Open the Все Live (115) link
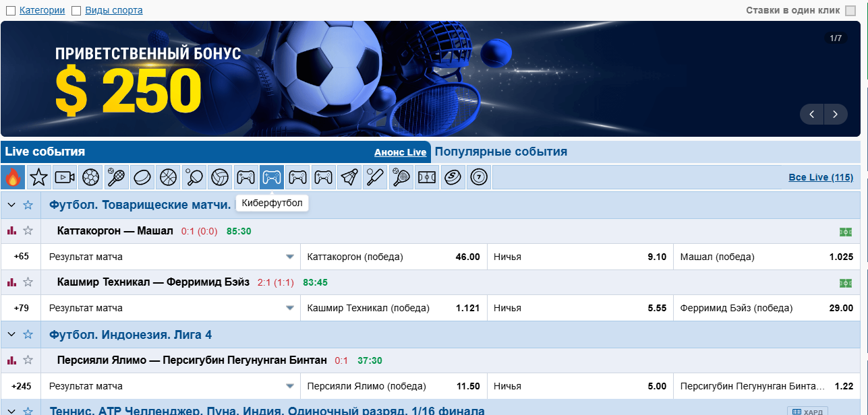This screenshot has width=868, height=415. pos(820,177)
